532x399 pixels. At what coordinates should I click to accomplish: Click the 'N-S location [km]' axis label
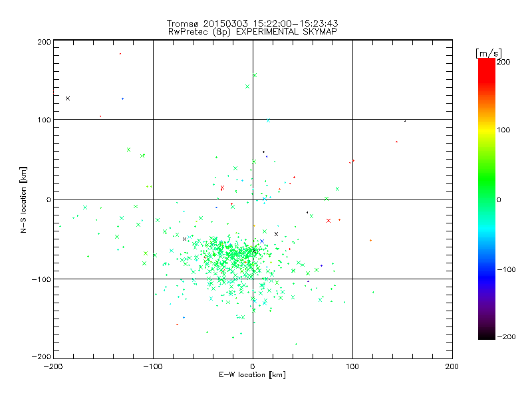tap(23, 200)
